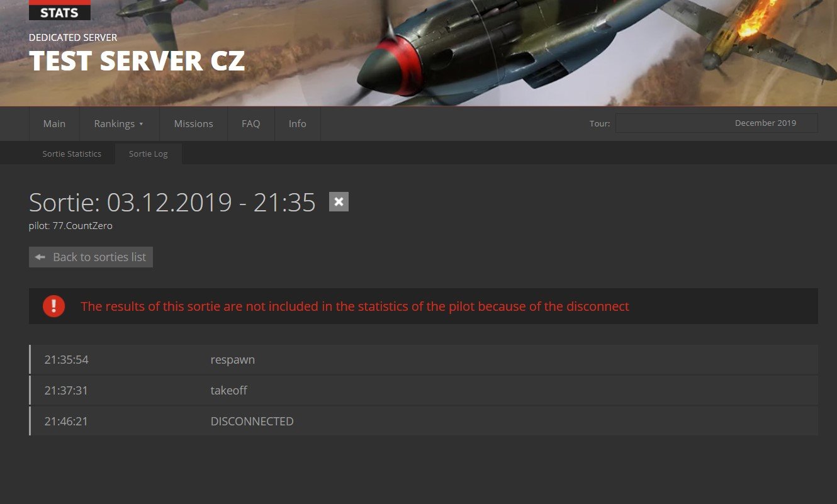
Task: Switch to the Sortie Statistics tab
Action: pyautogui.click(x=72, y=154)
